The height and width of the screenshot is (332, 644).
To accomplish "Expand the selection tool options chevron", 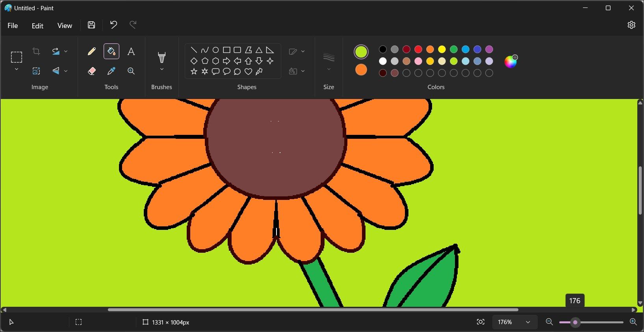I will [x=17, y=69].
